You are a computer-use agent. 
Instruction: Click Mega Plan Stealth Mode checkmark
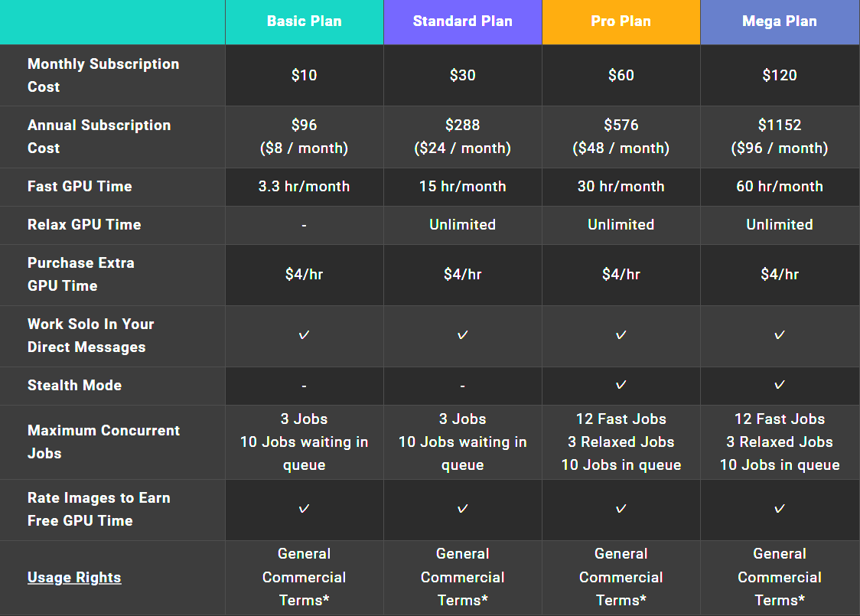coord(779,385)
